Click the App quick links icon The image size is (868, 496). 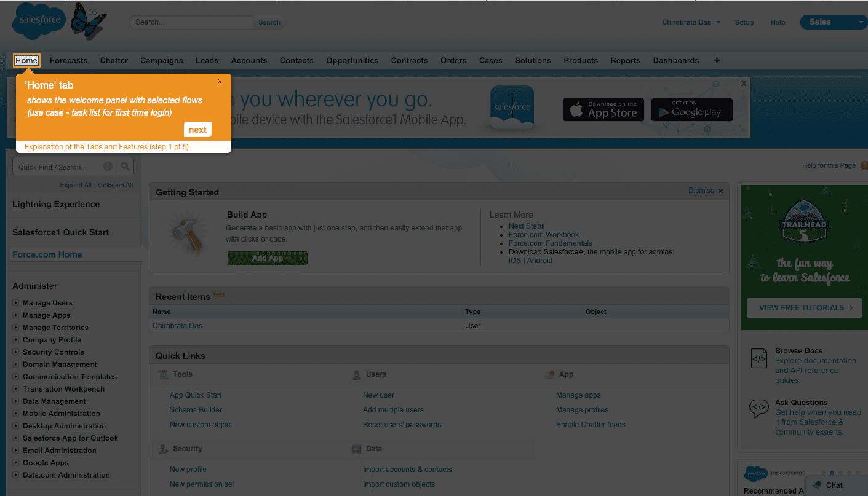[550, 374]
